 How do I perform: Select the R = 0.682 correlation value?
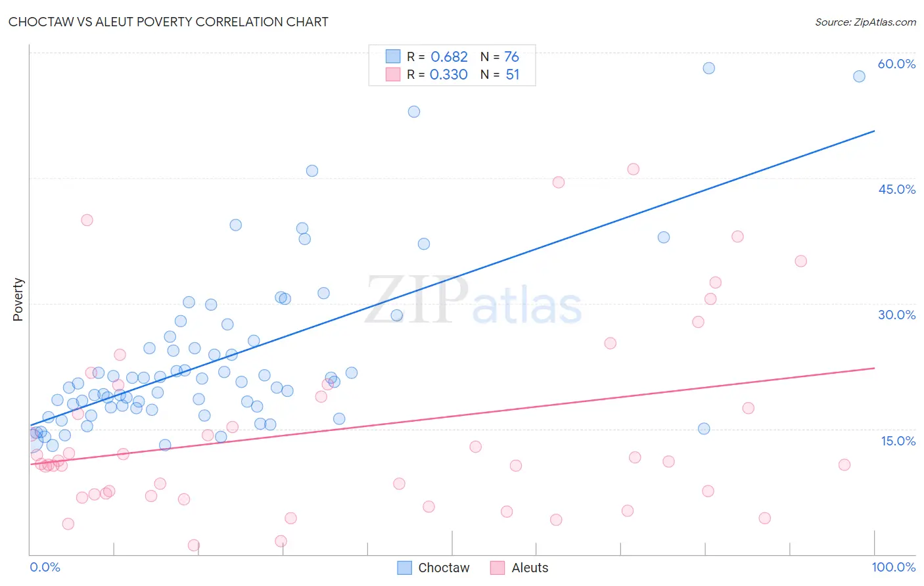click(437, 56)
